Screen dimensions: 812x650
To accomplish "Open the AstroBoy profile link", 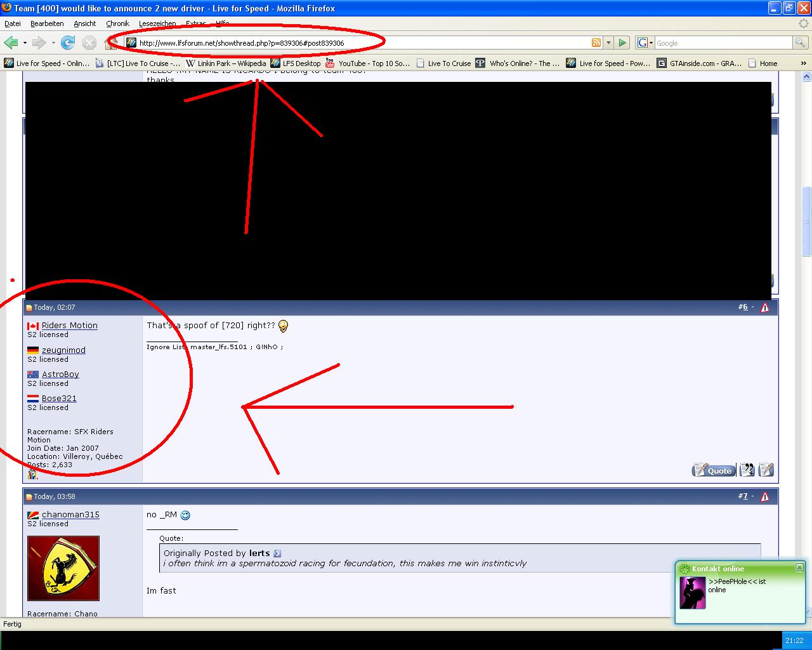I will click(x=60, y=375).
